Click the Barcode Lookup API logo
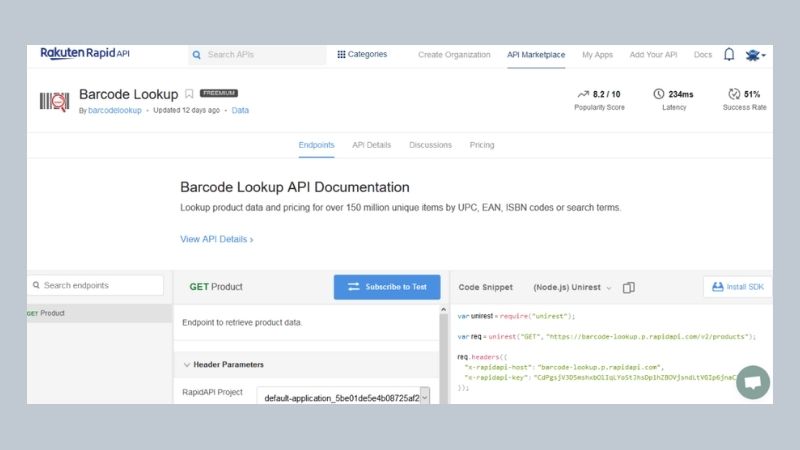Screen dimensions: 800x450 click(55, 102)
